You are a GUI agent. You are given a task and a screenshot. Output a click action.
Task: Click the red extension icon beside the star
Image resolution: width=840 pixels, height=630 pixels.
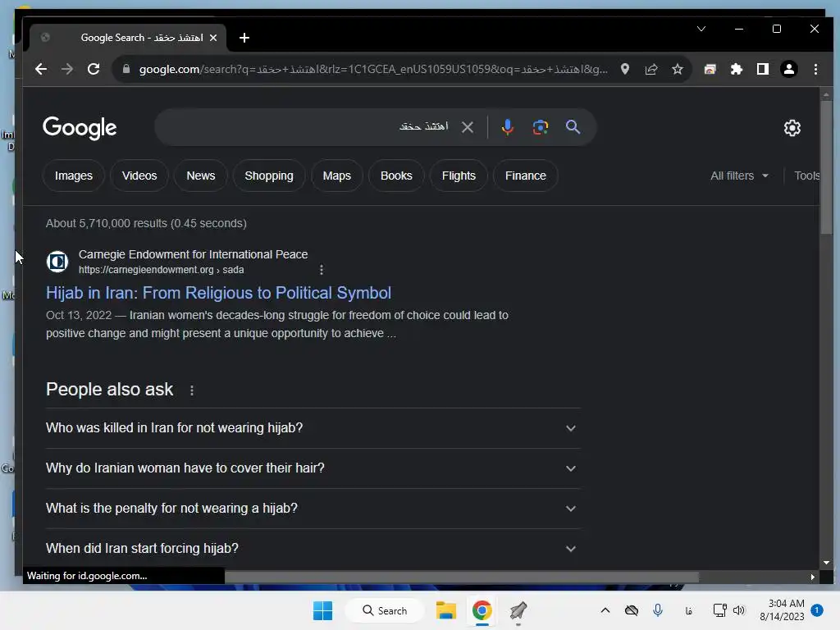click(x=710, y=69)
